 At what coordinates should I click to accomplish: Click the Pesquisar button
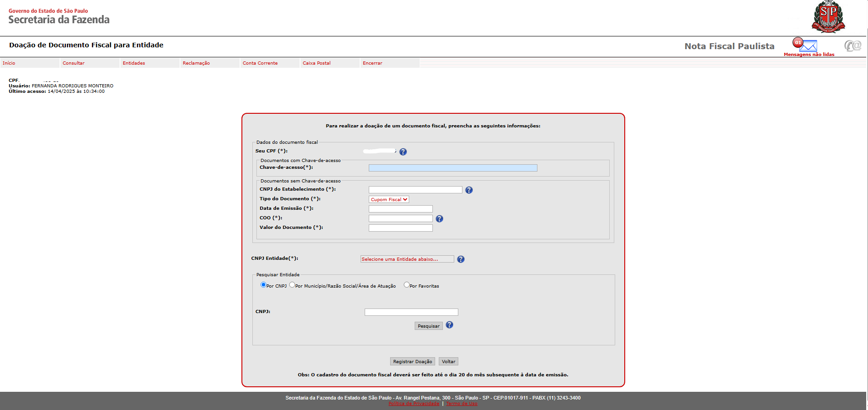pyautogui.click(x=428, y=326)
